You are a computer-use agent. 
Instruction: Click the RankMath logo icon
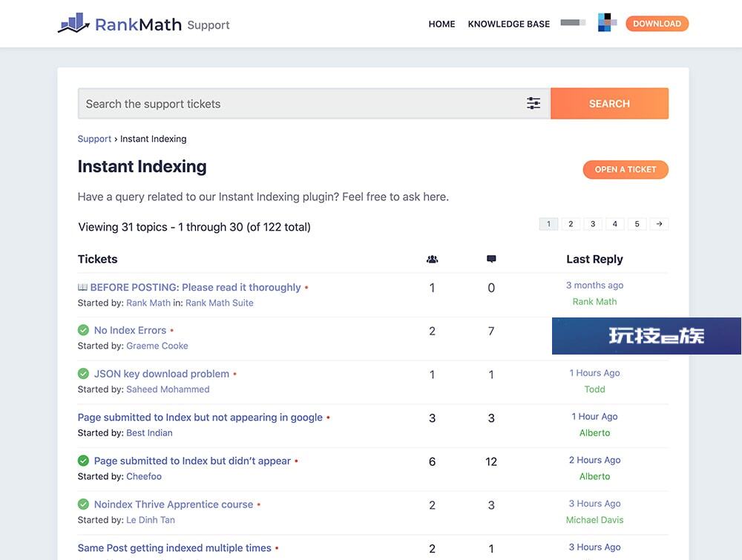coord(73,23)
